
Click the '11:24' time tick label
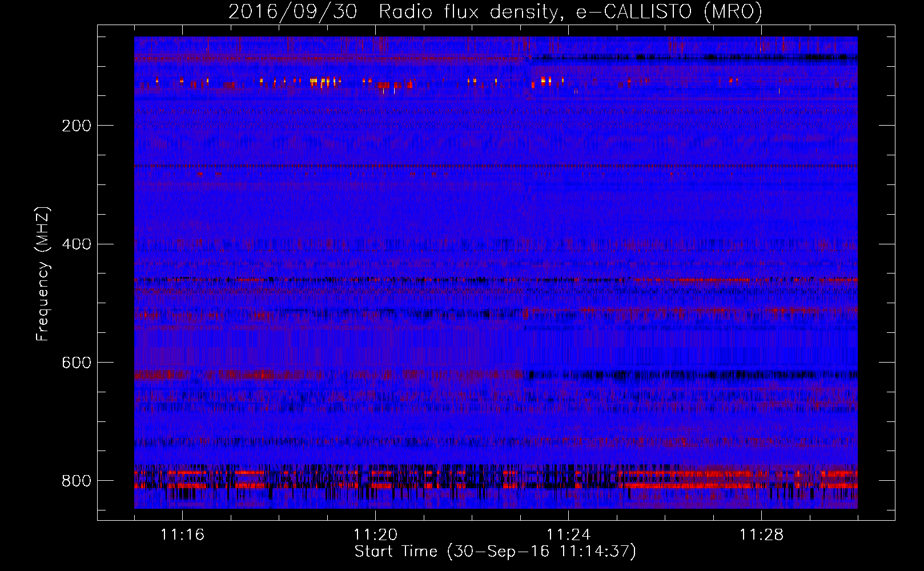(x=568, y=535)
